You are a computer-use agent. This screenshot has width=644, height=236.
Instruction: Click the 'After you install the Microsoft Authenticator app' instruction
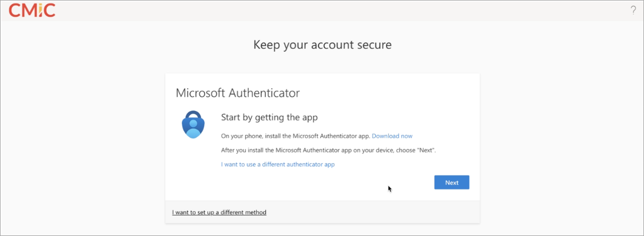tap(329, 150)
